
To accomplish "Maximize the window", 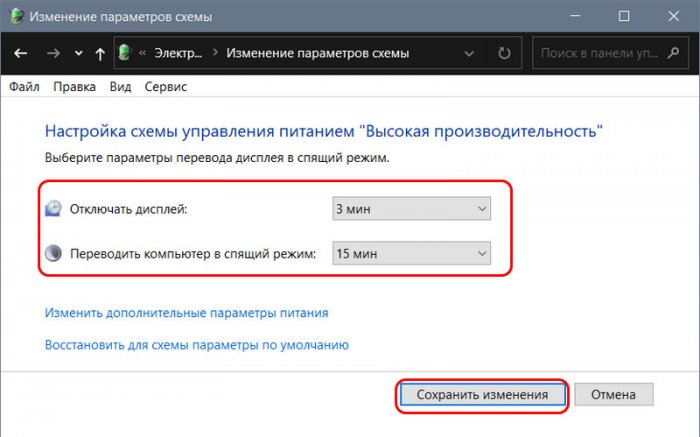I will click(x=624, y=17).
